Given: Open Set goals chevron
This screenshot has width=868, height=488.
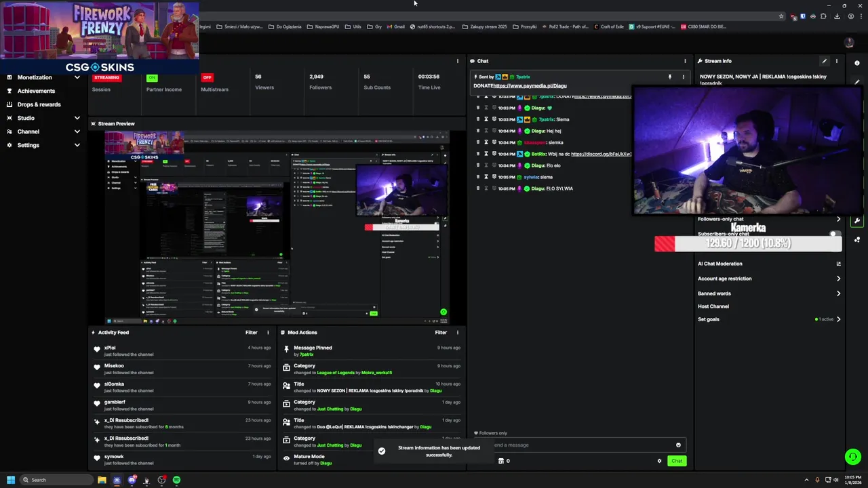Looking at the screenshot, I should (x=838, y=319).
